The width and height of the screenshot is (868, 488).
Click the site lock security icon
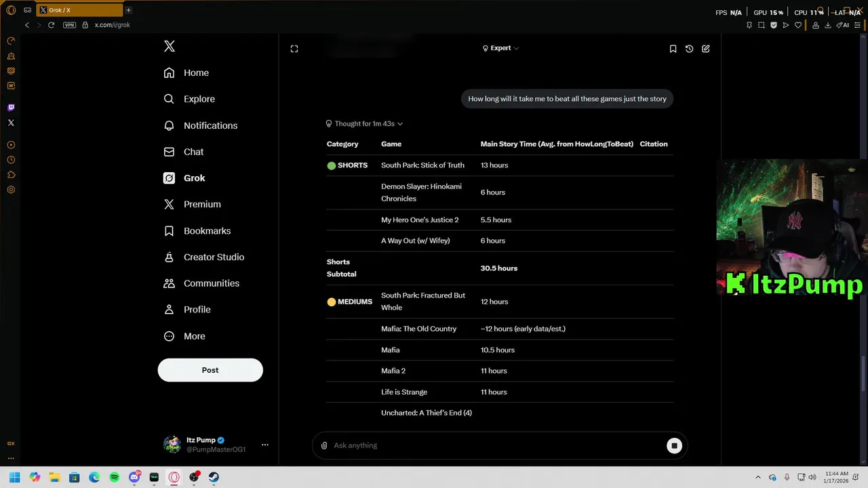point(85,25)
